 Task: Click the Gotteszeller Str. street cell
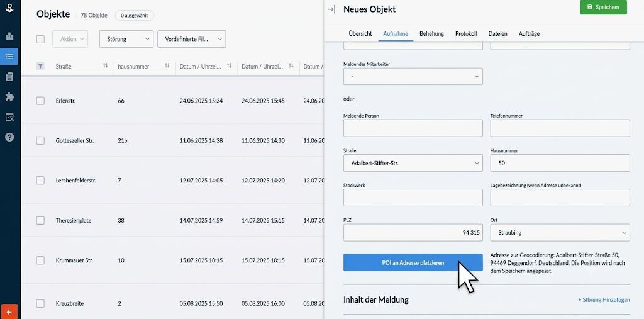tap(75, 140)
